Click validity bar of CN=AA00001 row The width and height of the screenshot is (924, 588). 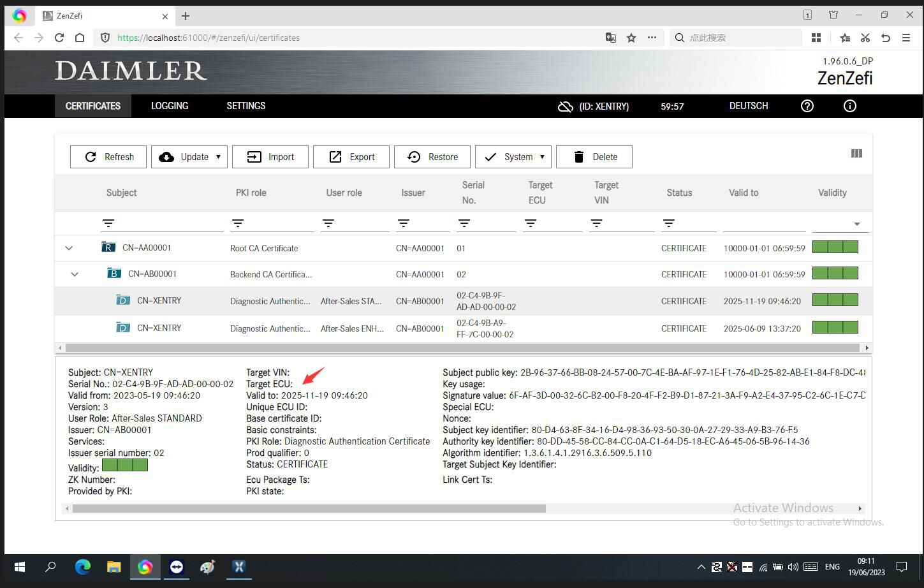pyautogui.click(x=835, y=247)
